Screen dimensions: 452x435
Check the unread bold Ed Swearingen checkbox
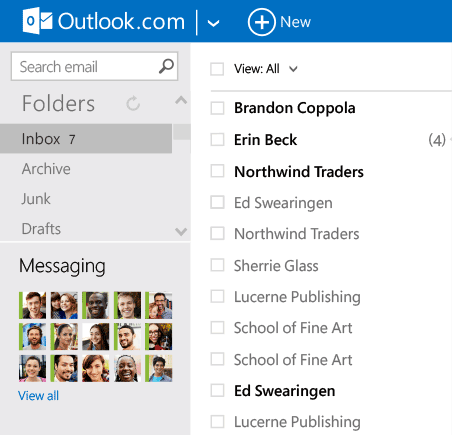pyautogui.click(x=217, y=390)
